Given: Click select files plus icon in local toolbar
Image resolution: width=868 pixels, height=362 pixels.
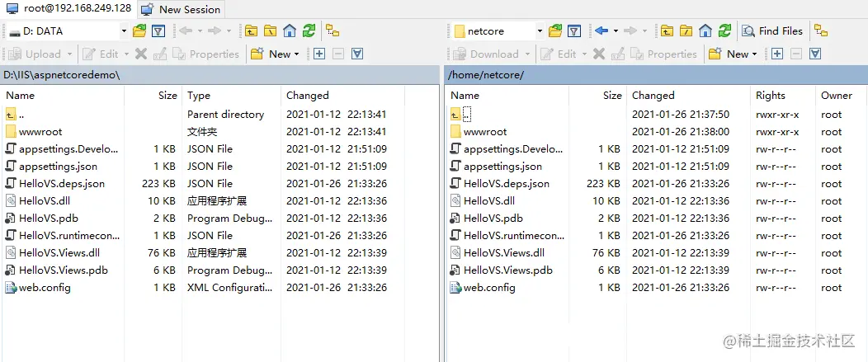Looking at the screenshot, I should (319, 54).
